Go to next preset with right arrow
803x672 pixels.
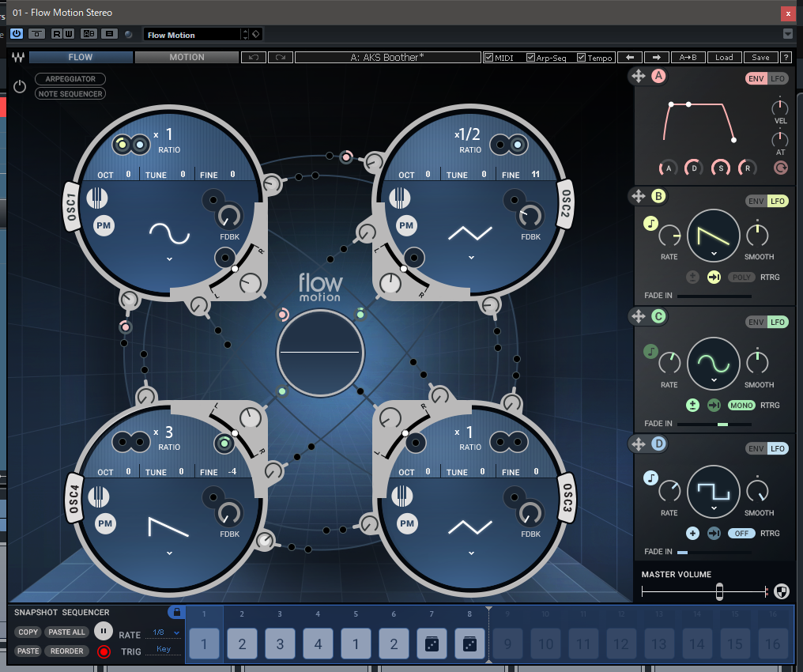(657, 58)
